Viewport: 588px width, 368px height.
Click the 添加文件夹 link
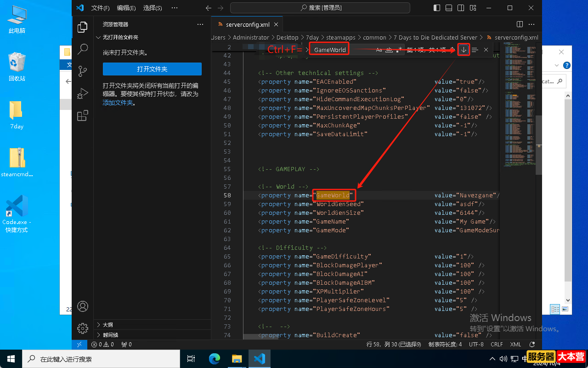coord(118,103)
